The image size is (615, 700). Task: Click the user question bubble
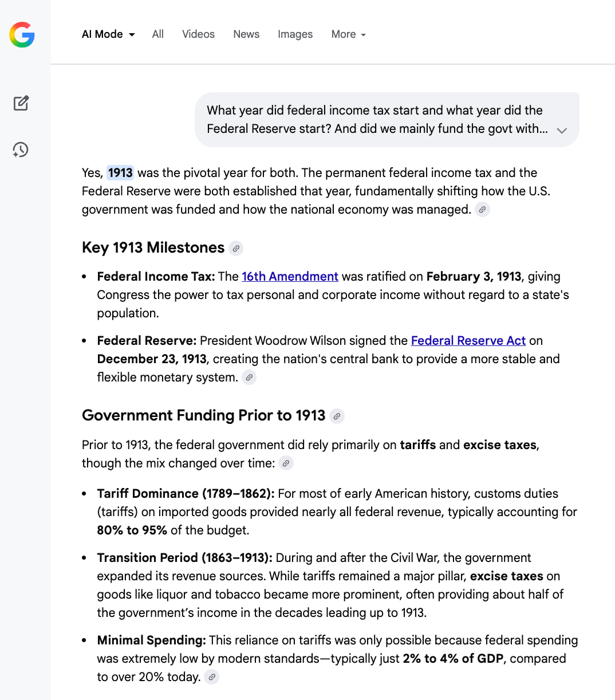coord(375,119)
